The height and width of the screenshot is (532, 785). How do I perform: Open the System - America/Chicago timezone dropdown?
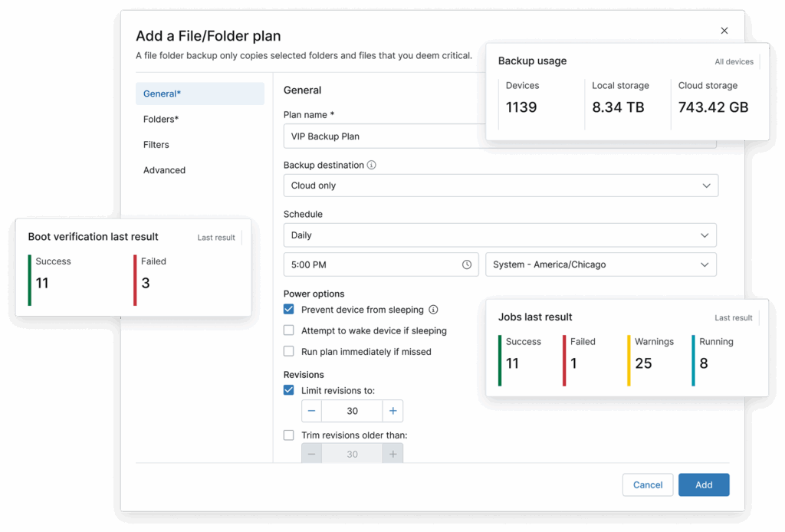601,264
